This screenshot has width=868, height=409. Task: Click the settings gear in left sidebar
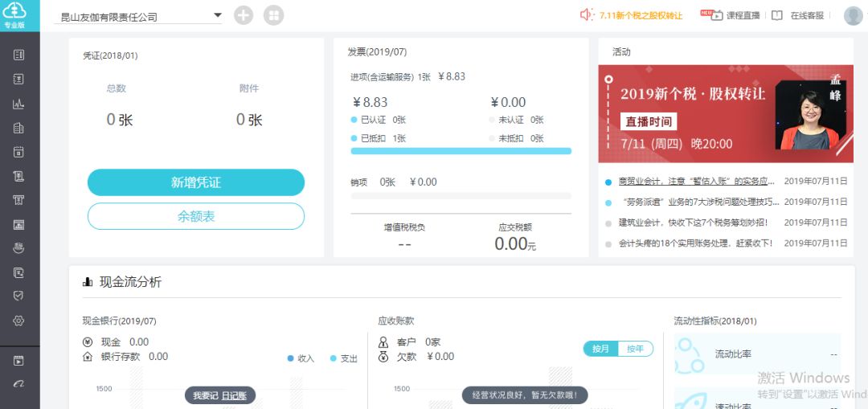(19, 321)
